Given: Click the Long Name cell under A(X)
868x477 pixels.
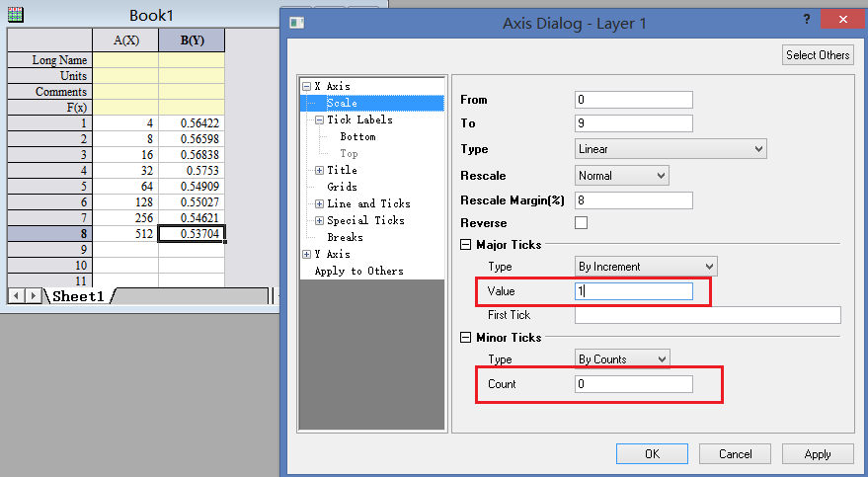Looking at the screenshot, I should point(125,60).
